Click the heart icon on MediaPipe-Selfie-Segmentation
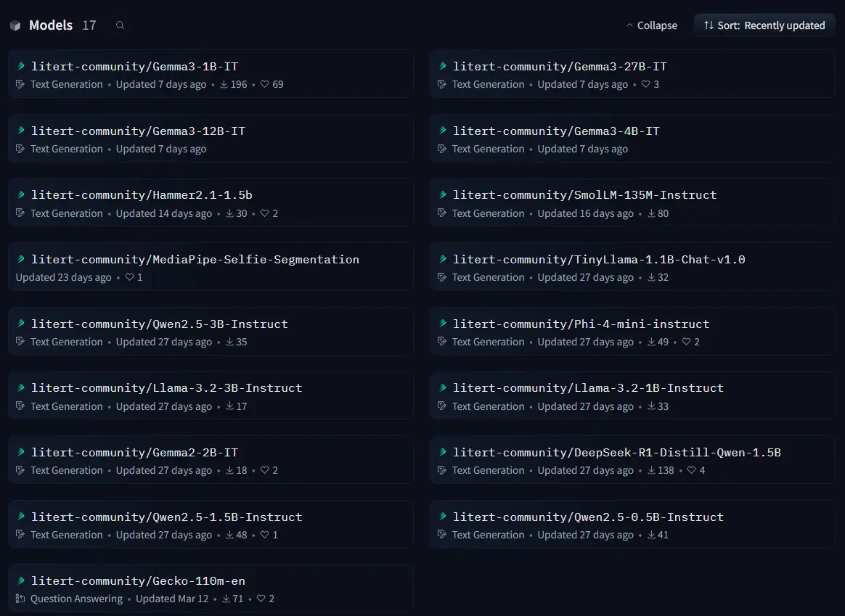845x616 pixels. (x=129, y=277)
